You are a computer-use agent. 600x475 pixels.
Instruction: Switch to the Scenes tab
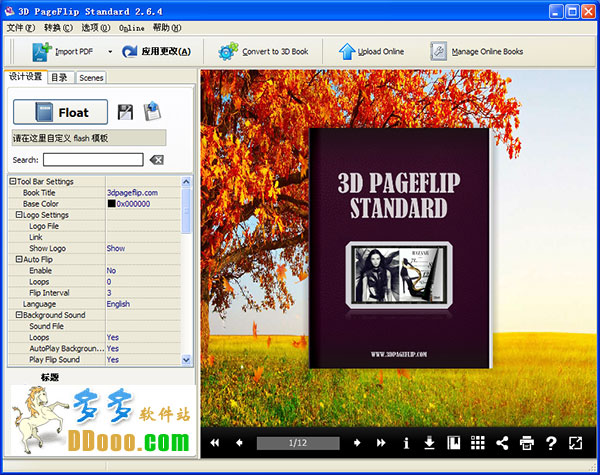click(x=91, y=78)
